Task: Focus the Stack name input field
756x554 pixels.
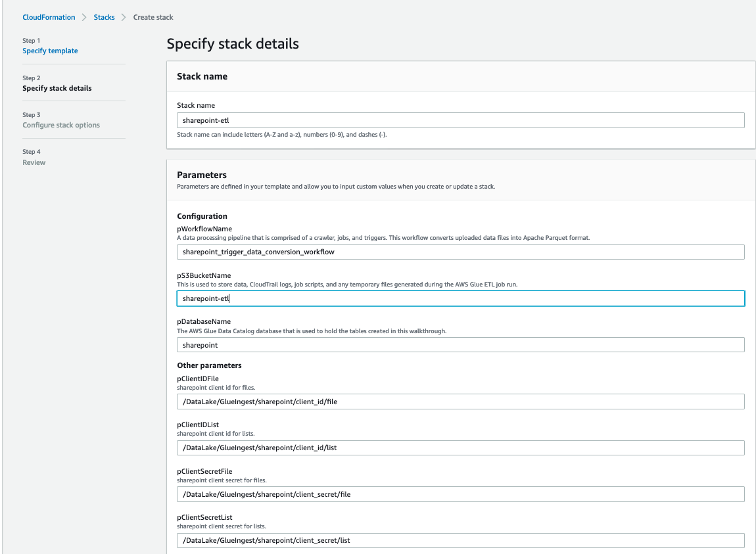Action: coord(460,120)
